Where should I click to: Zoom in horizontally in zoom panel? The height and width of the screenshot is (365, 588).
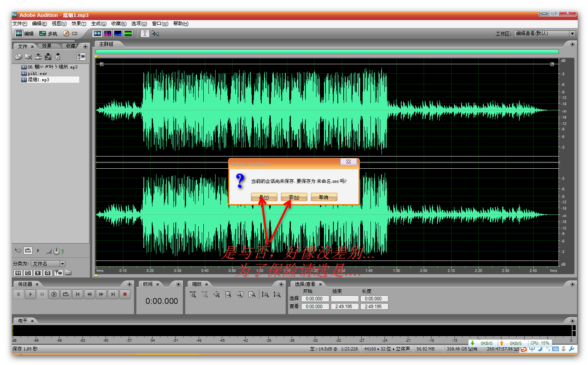pyautogui.click(x=193, y=294)
